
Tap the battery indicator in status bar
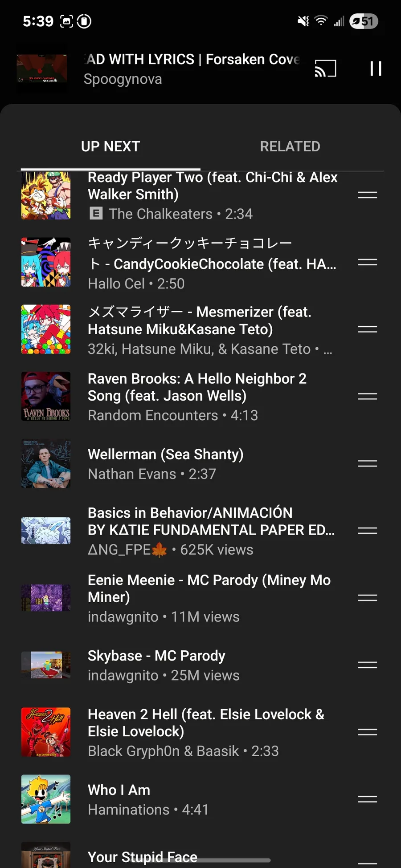coord(364,21)
